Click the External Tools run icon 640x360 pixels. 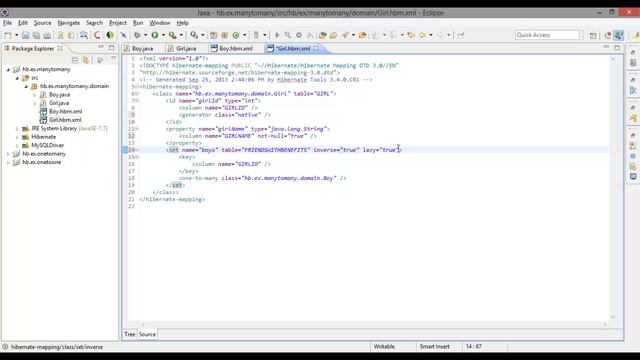[x=173, y=35]
